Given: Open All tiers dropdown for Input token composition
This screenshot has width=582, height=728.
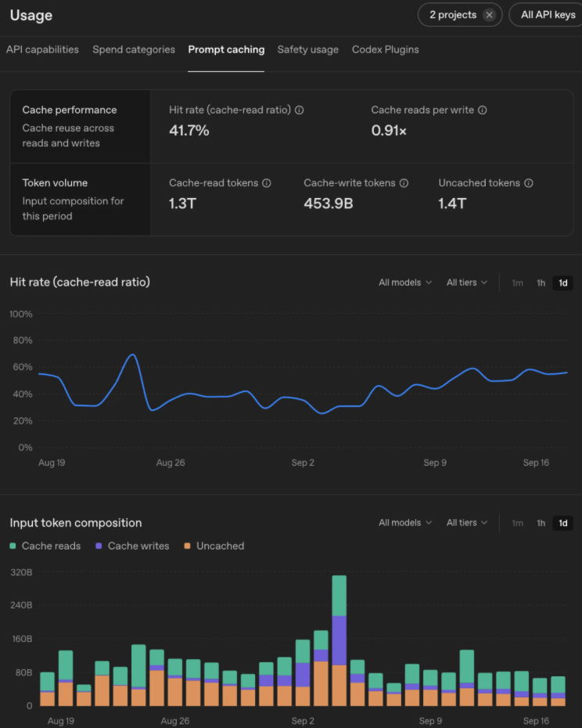Looking at the screenshot, I should (466, 523).
